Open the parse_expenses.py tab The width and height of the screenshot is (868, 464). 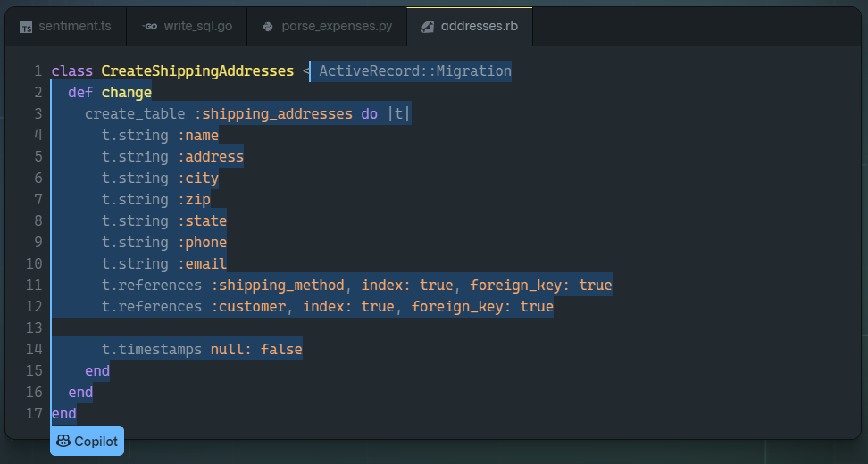click(x=327, y=26)
